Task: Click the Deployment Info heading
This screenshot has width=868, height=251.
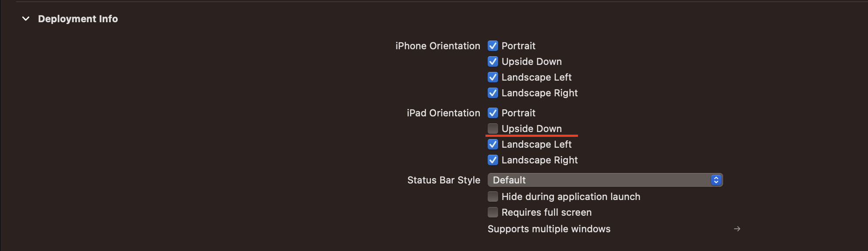Action: tap(78, 19)
